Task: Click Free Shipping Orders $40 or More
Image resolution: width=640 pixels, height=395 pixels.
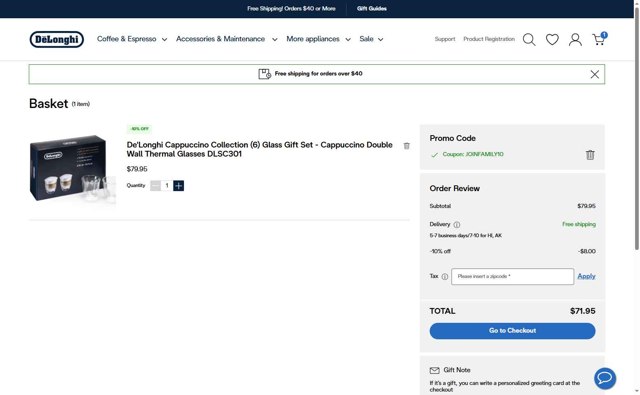Action: tap(291, 9)
